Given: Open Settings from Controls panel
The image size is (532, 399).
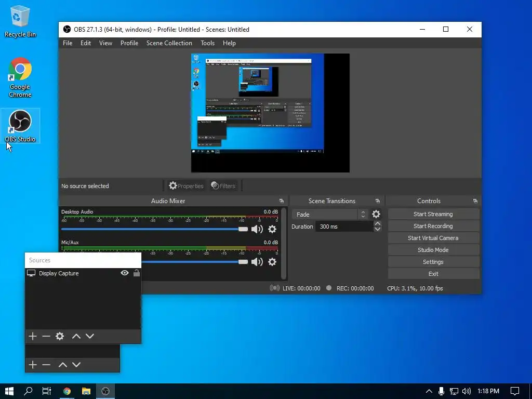Looking at the screenshot, I should [433, 262].
